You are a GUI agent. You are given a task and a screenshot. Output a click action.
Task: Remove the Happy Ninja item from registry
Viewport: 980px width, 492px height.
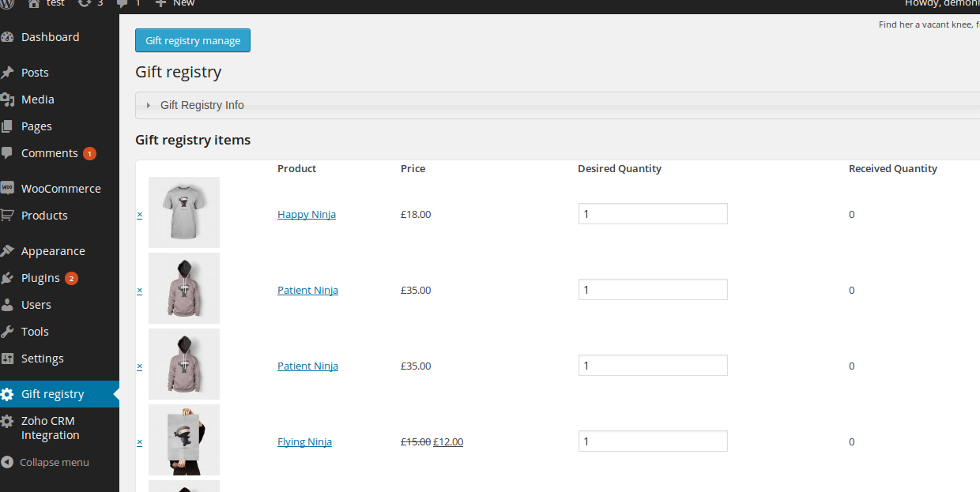(x=140, y=215)
